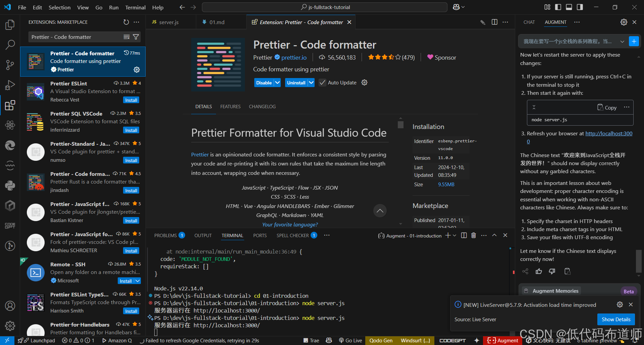Image resolution: width=644 pixels, height=345 pixels.
Task: Open localhost:3000 link in Augment chat
Action: [x=609, y=133]
